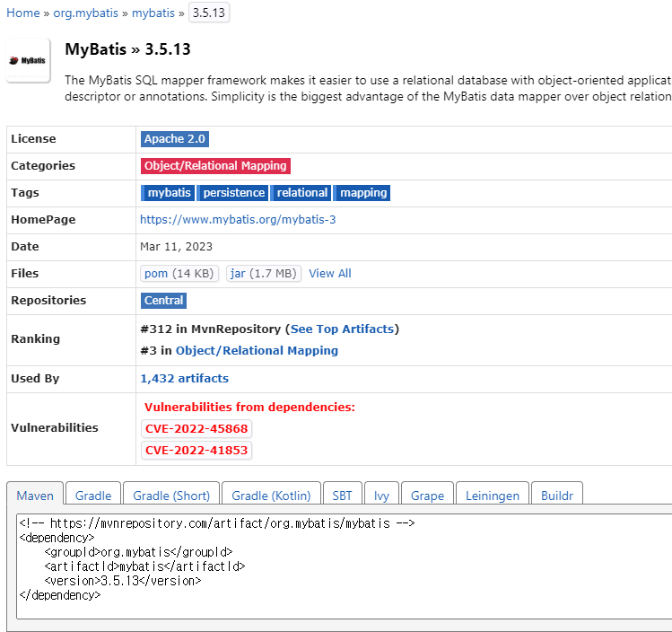
Task: Open See Top Artifacts link
Action: tap(342, 329)
